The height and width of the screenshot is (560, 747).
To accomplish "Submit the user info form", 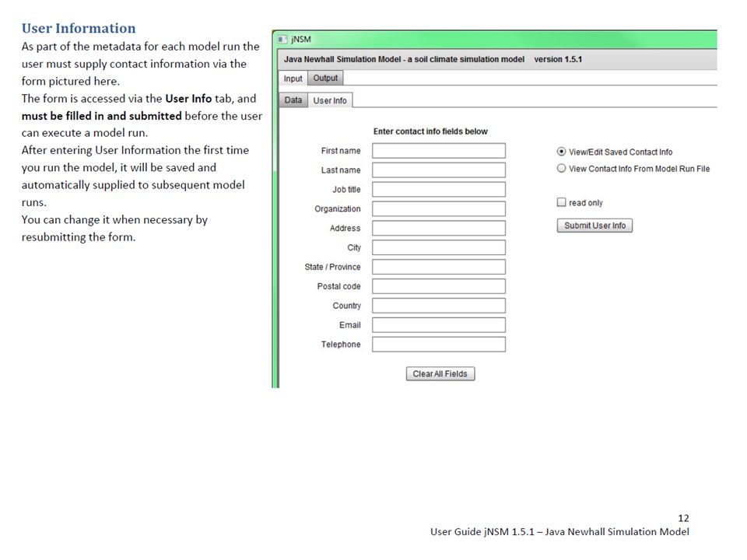I will [x=594, y=226].
